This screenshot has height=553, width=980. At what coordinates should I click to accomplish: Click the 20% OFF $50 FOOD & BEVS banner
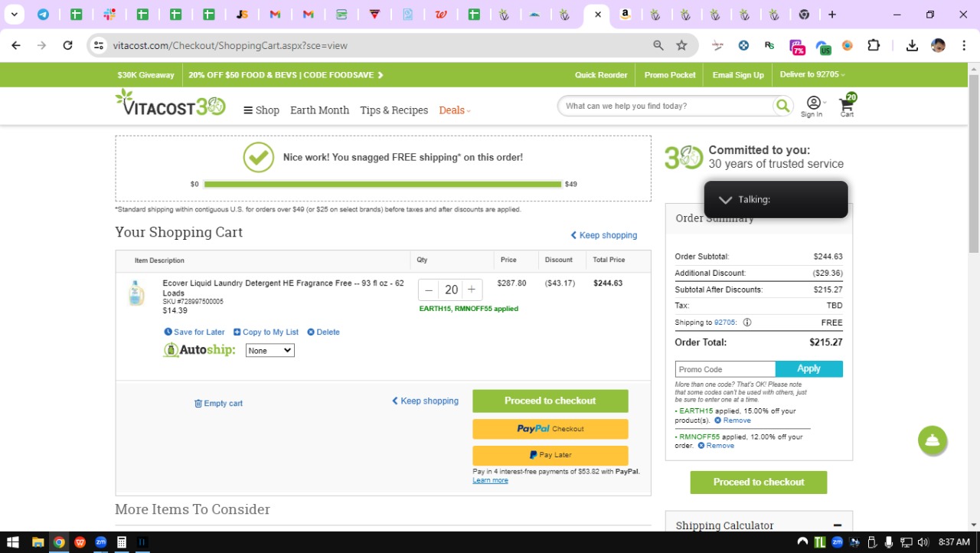click(286, 75)
